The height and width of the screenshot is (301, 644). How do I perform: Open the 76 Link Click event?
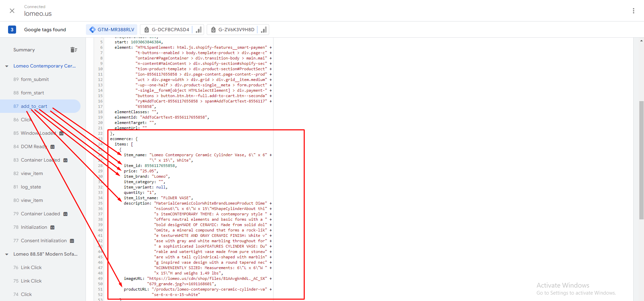tap(31, 267)
